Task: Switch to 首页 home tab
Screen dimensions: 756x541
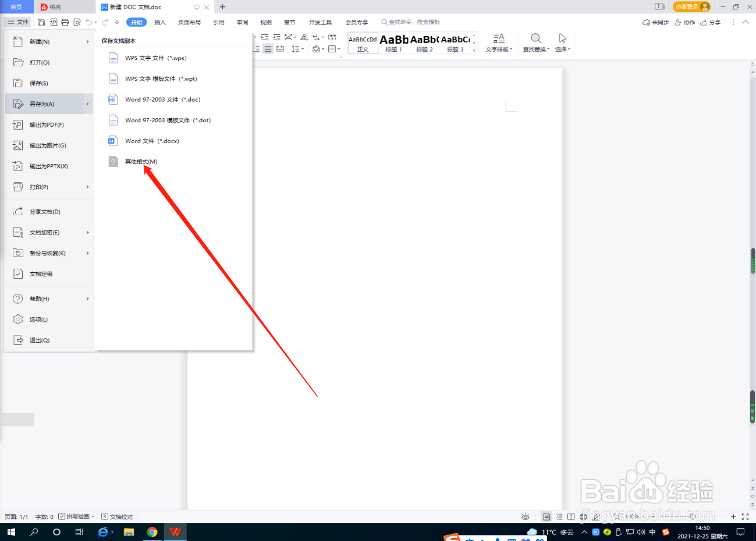Action: coord(16,7)
